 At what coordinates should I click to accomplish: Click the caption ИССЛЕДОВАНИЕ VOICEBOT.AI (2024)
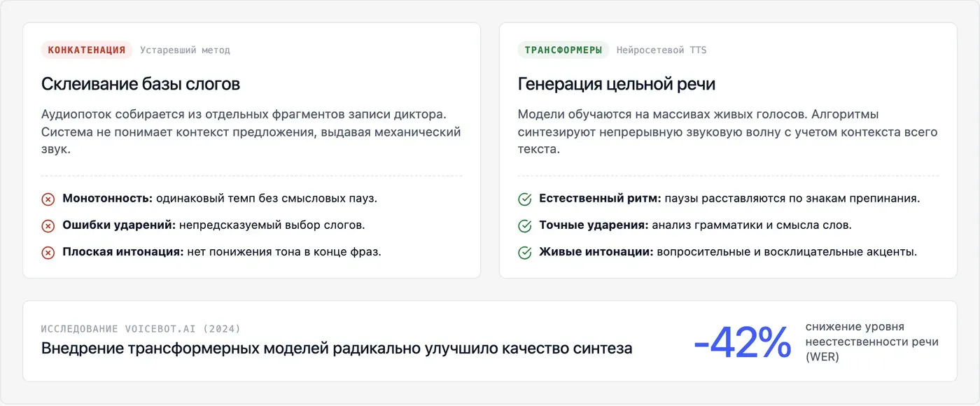coord(141,329)
